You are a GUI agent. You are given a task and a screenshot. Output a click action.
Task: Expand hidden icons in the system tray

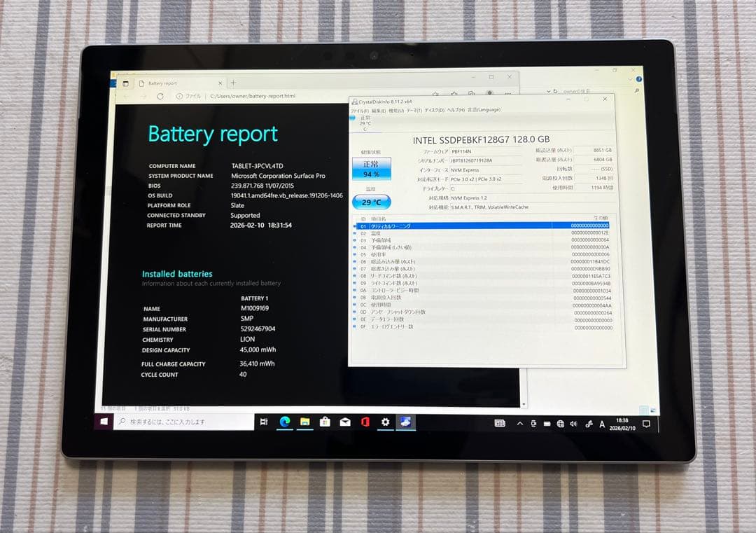tap(519, 423)
